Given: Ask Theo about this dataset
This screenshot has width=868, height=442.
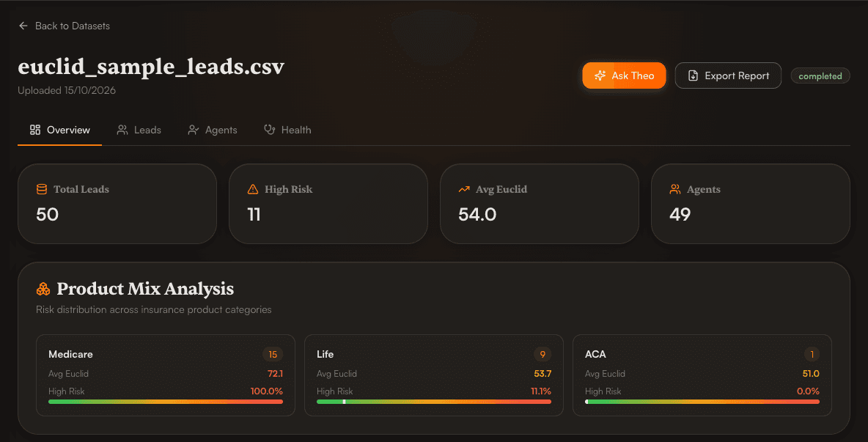Looking at the screenshot, I should [624, 75].
